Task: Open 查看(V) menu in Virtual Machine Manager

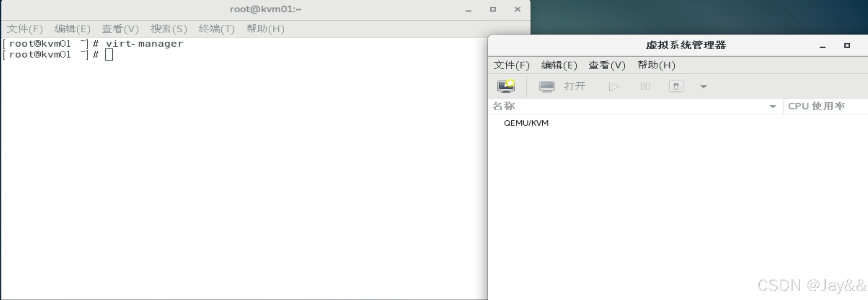Action: (x=607, y=65)
